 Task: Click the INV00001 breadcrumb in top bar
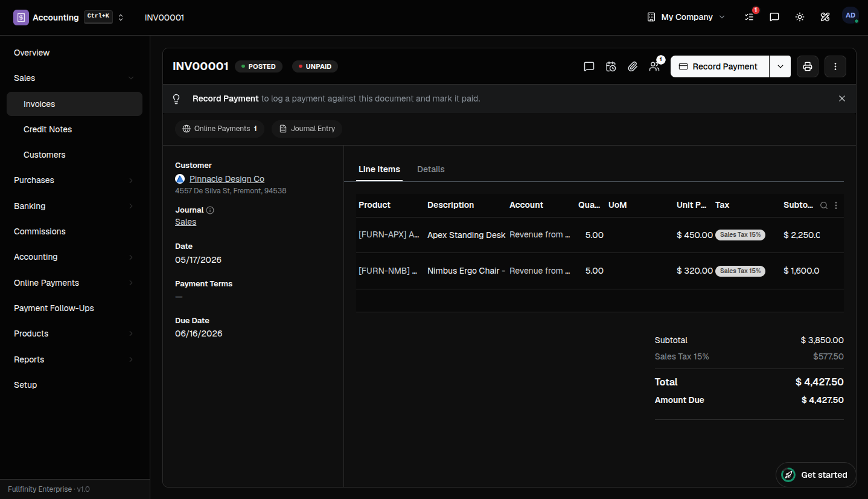pyautogui.click(x=164, y=18)
